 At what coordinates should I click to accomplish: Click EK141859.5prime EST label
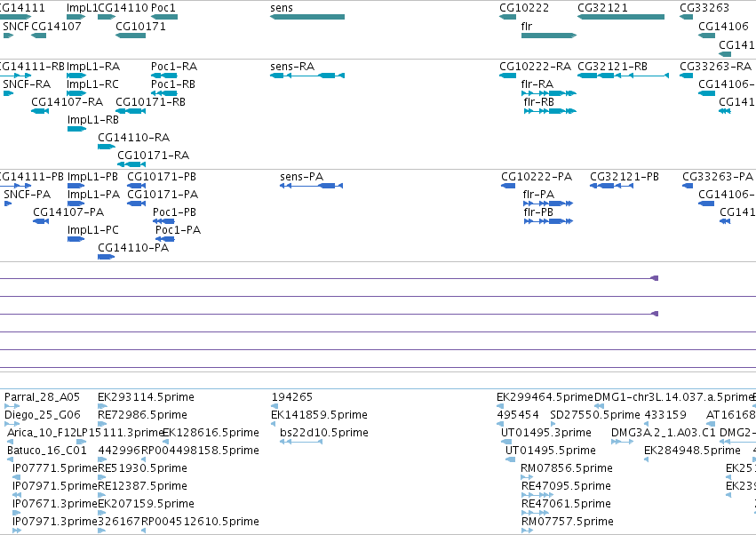[319, 415]
